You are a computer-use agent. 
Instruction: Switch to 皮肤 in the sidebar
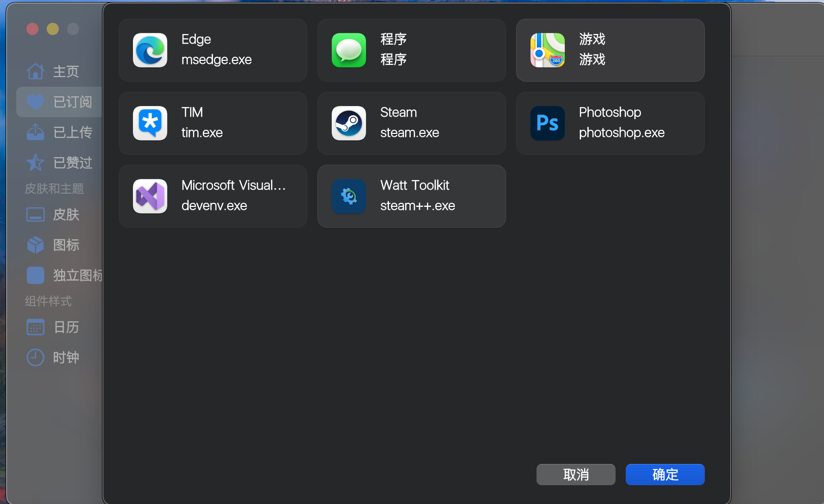point(59,214)
